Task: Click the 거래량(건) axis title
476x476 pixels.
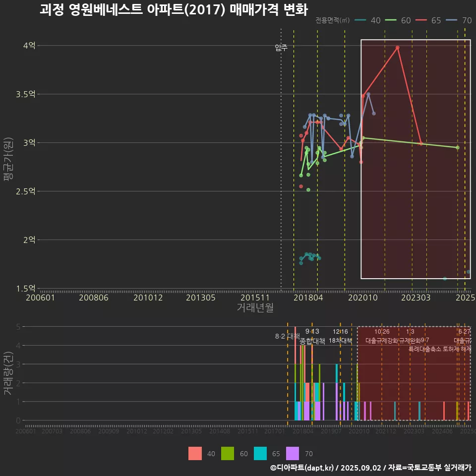Action: [8, 373]
